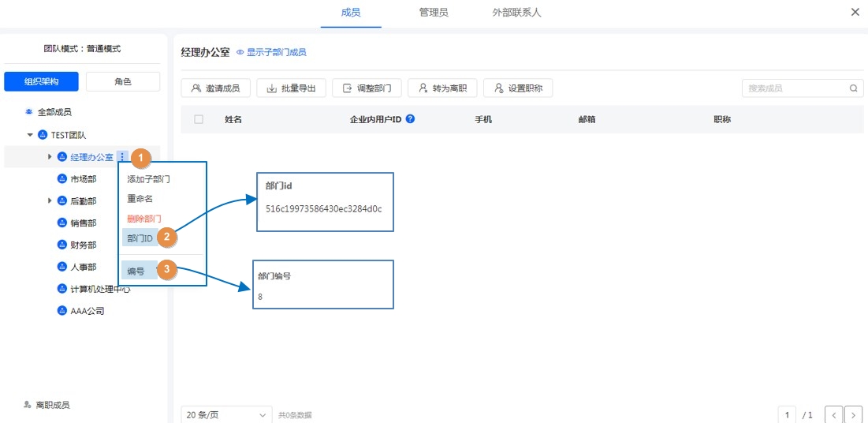Close the dialog with the X icon

855,13
